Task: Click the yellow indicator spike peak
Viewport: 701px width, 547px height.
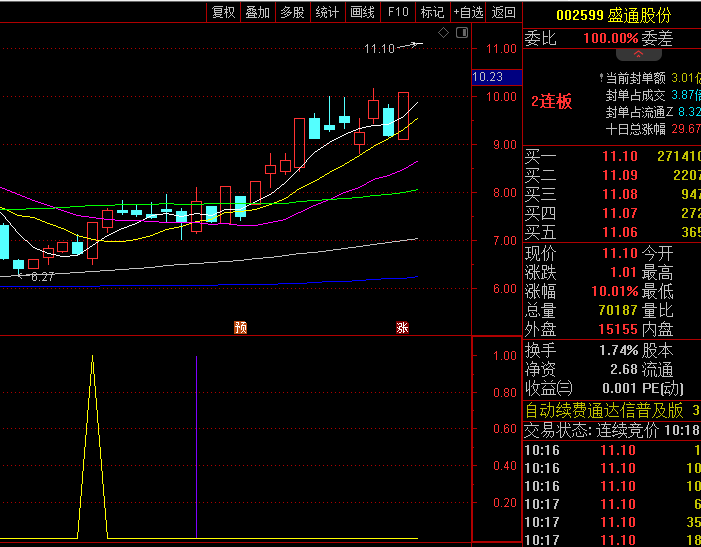Action: (93, 357)
